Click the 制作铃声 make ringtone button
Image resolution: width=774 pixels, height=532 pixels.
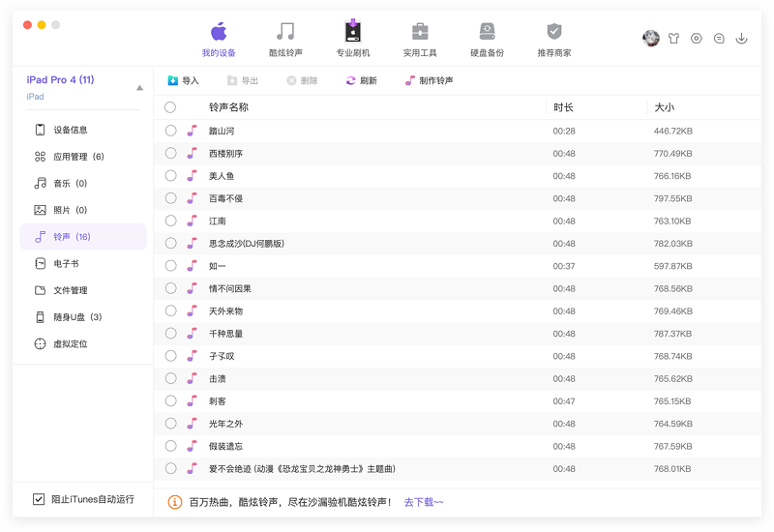coord(429,80)
